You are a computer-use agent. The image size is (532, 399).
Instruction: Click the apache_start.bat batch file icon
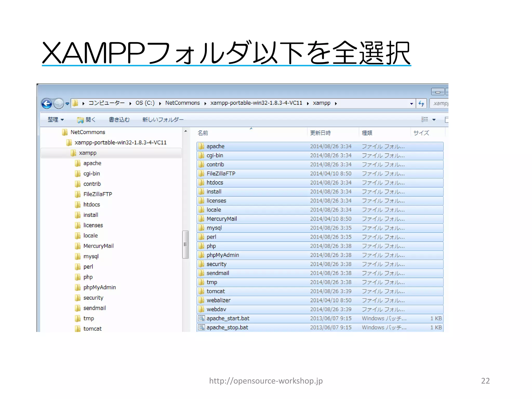pos(201,318)
